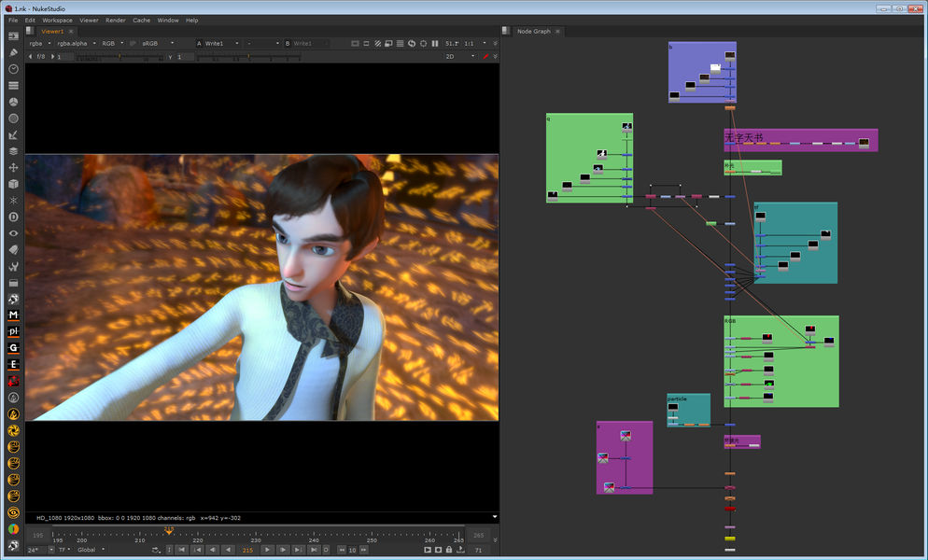This screenshot has height=560, width=928.
Task: Toggle the scanlines display icon in viewer toolbar
Action: [x=401, y=43]
